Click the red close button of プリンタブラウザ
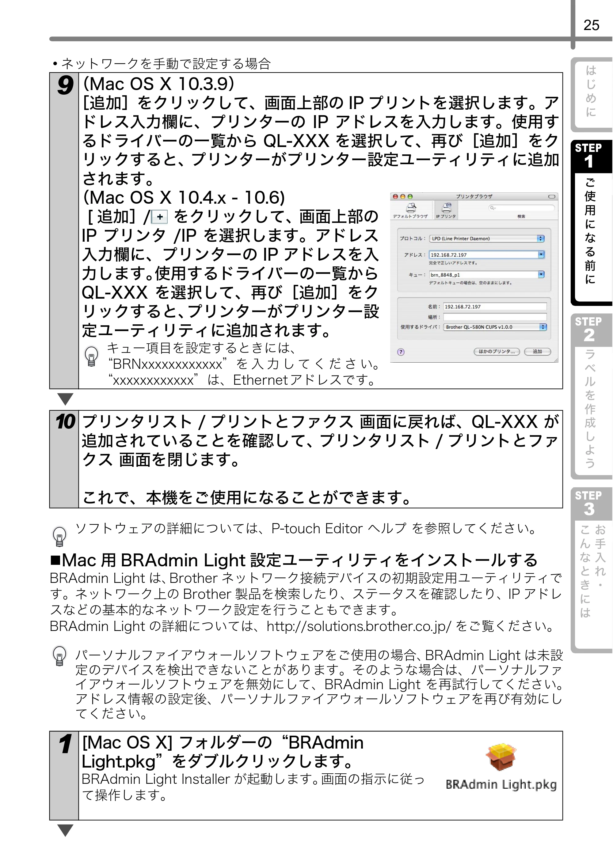The image size is (613, 868). pyautogui.click(x=395, y=197)
